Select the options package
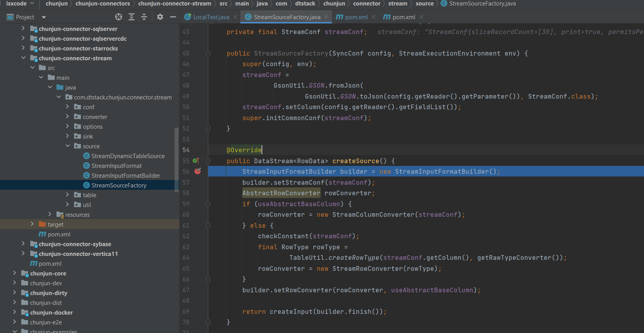644x333 pixels. pos(93,126)
